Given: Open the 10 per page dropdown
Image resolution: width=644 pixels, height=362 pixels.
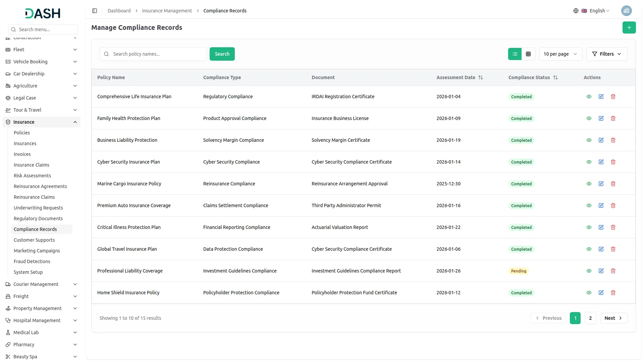Looking at the screenshot, I should pos(560,54).
